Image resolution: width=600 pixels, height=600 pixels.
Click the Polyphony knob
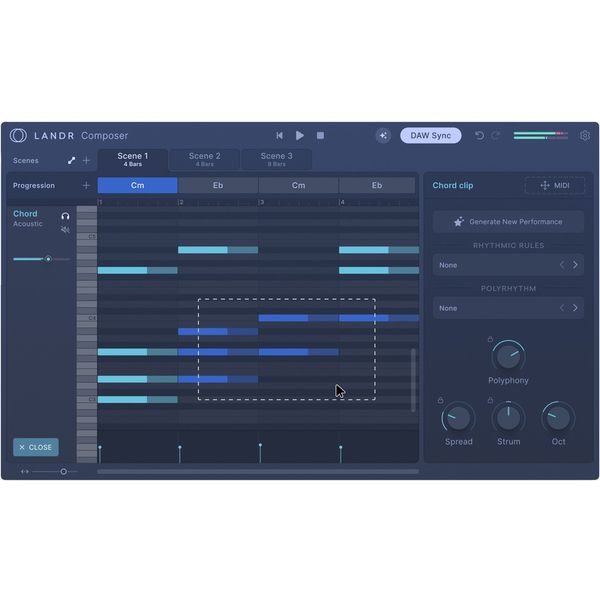tap(508, 356)
